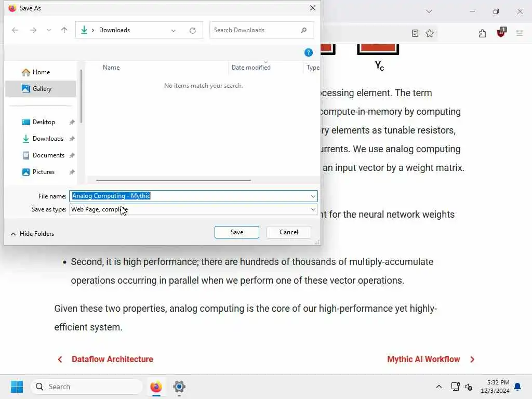Open the Mythic AI Workflow next link
The height and width of the screenshot is (399, 532).
coord(423,360)
